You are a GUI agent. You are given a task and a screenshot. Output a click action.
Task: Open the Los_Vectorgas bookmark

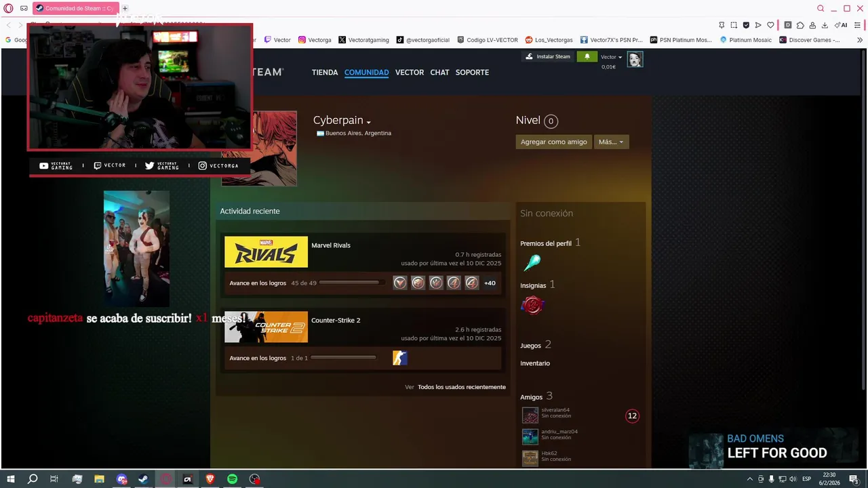click(549, 40)
